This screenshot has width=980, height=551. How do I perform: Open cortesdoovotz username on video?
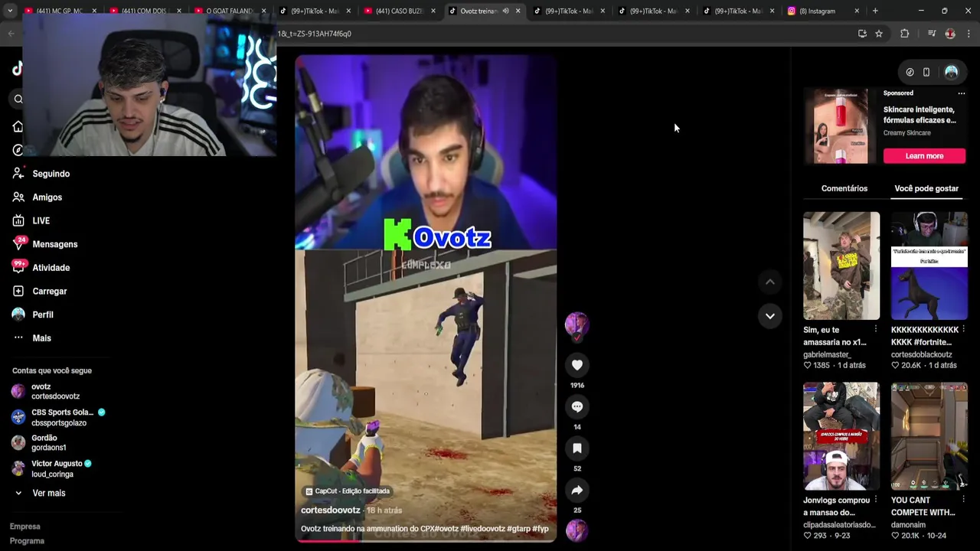pyautogui.click(x=330, y=510)
